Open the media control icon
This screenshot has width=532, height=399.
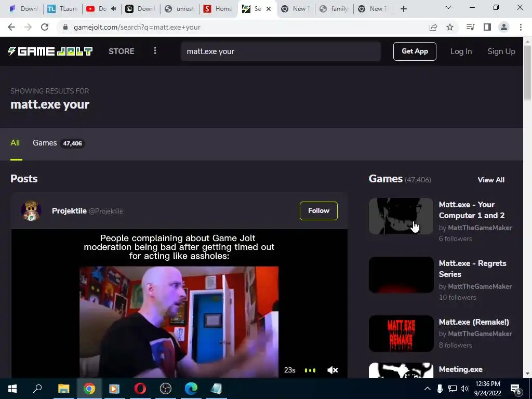(471, 27)
